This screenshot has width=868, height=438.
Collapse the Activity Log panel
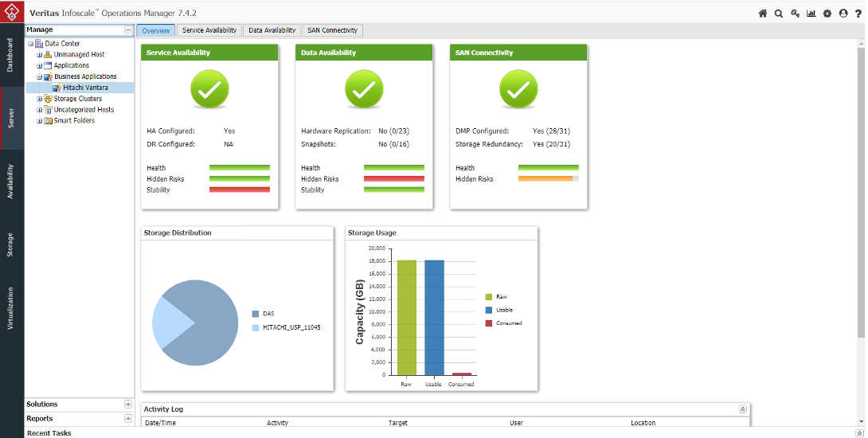(742, 409)
